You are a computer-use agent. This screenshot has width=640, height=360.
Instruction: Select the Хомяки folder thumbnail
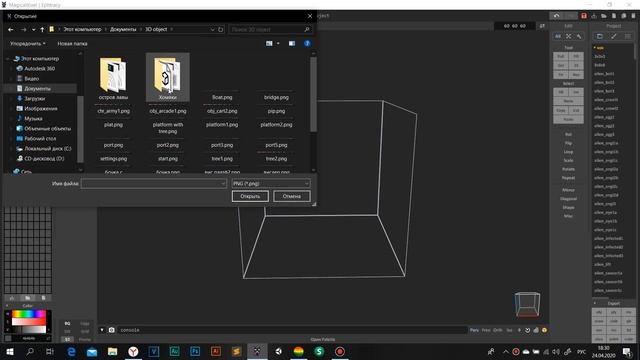[x=168, y=78]
